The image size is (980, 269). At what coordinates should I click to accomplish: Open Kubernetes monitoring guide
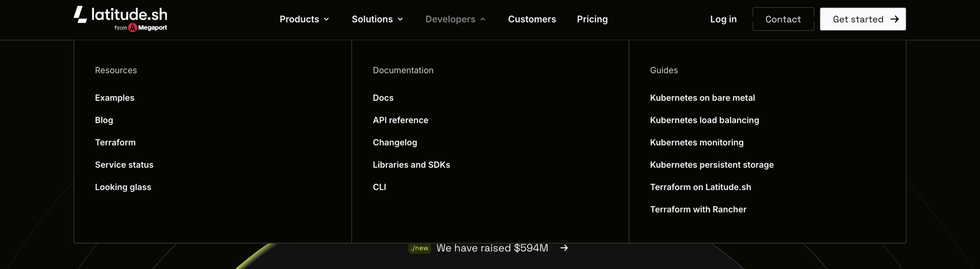coord(697,143)
